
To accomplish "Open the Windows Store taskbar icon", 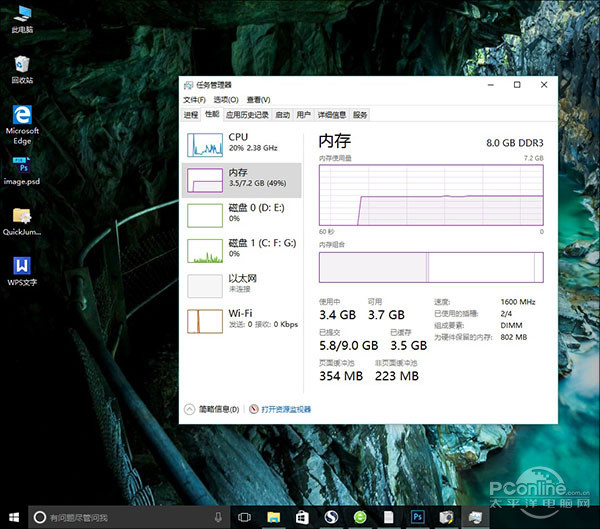I will 302,518.
